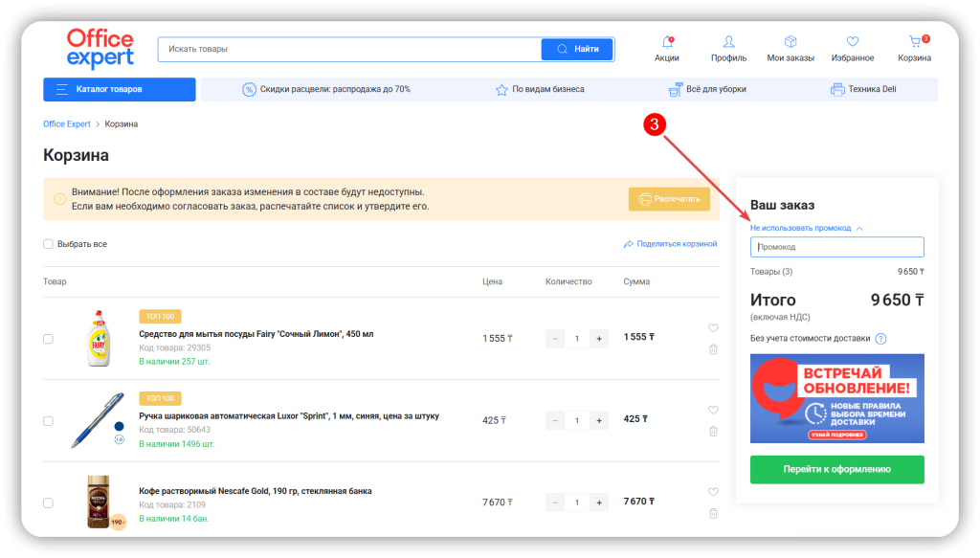Click the В наличии 1496 шт. text
Image resolution: width=980 pixels, height=558 pixels.
[x=176, y=444]
